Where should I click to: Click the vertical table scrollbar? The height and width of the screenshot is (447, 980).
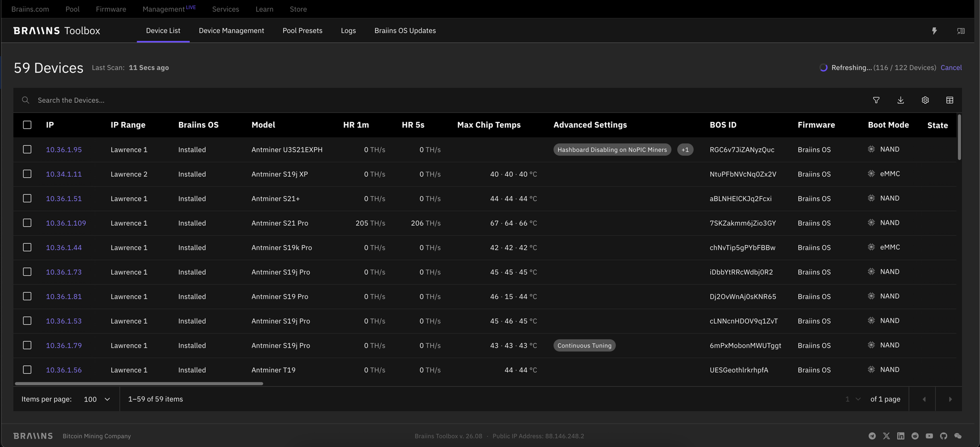point(959,137)
